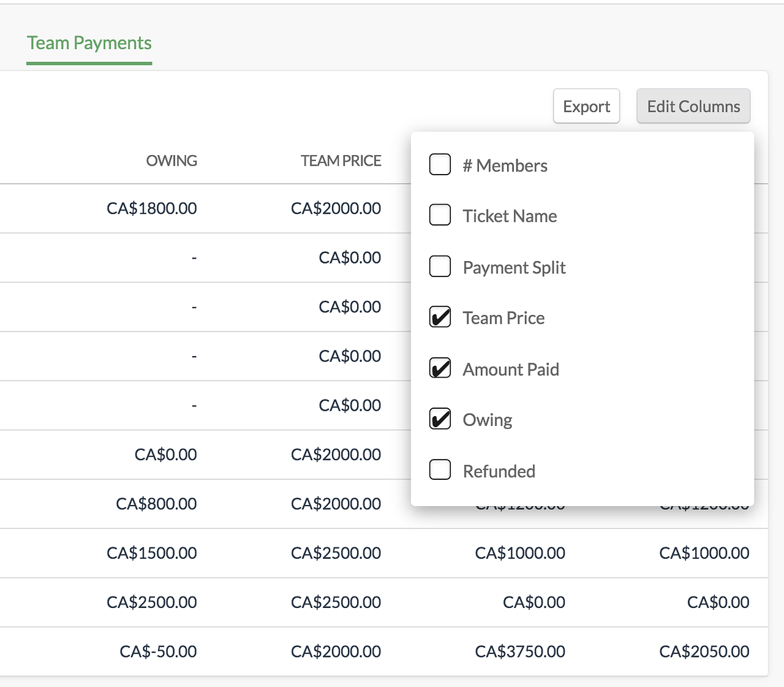
Task: Check the Ticket Name column option
Action: [440, 215]
